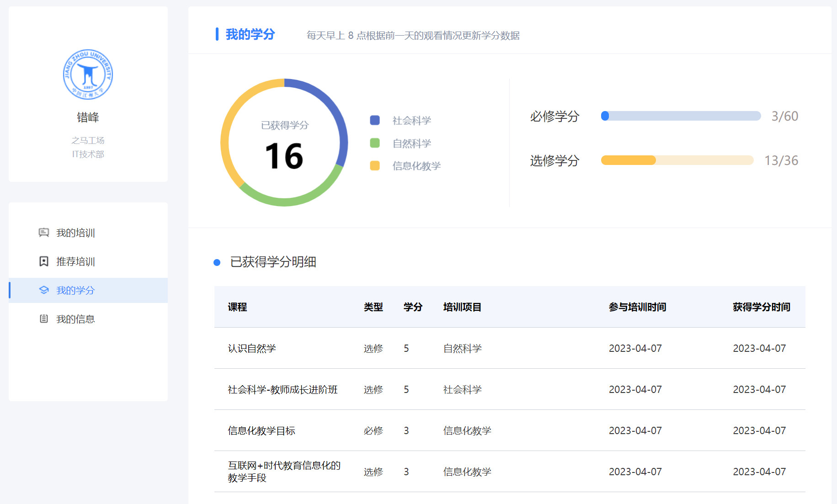Click the 课程 column header

point(237,307)
